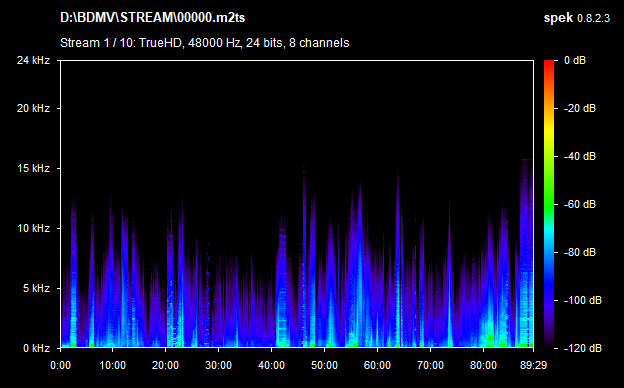Screen dimensions: 624x388
Task: Click the 89:29 end time label
Action: 533,365
